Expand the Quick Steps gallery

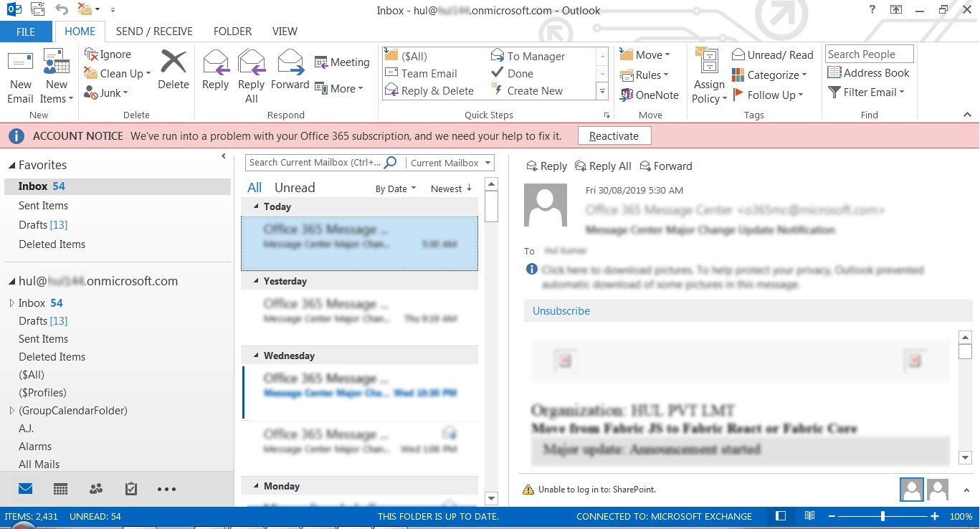pyautogui.click(x=602, y=92)
